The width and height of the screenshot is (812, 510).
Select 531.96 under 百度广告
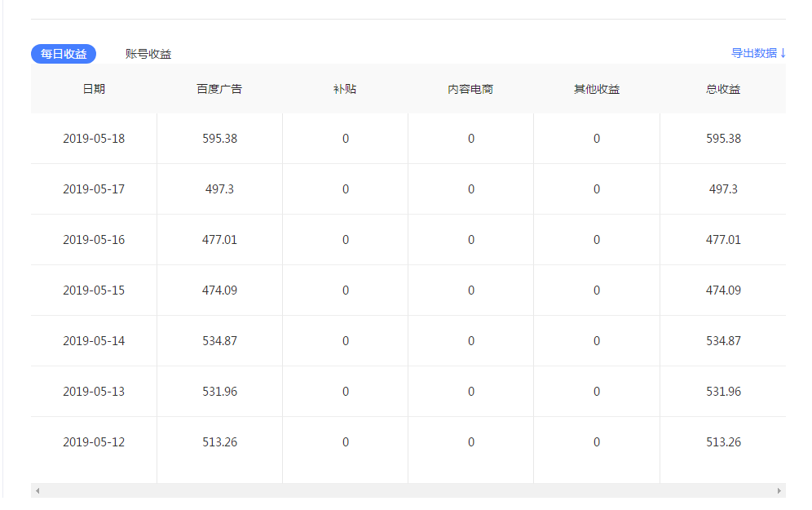[x=219, y=392]
